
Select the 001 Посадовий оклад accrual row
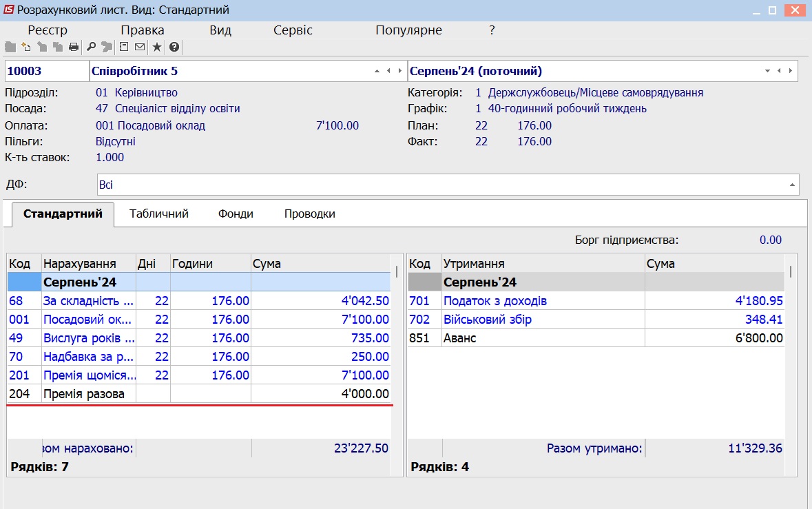(x=199, y=320)
